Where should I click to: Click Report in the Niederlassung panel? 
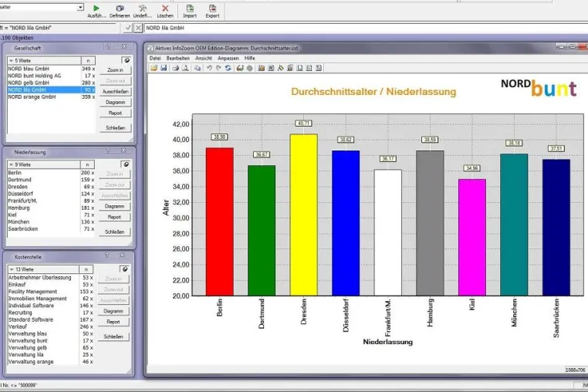click(114, 217)
